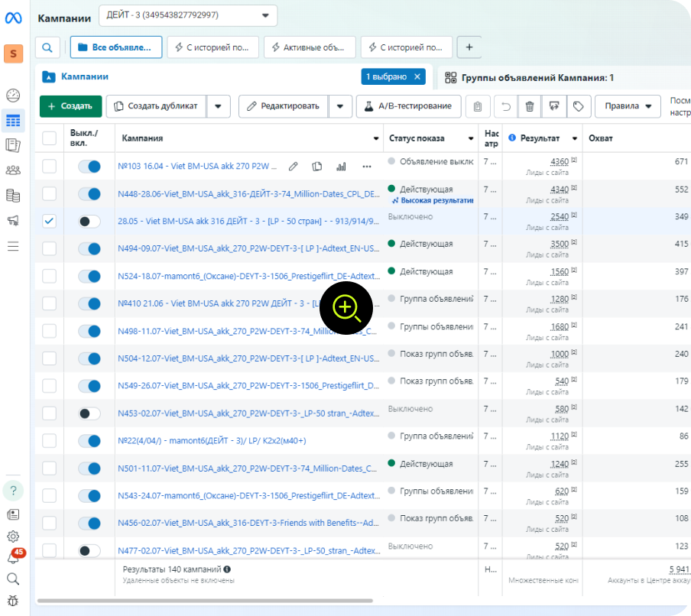This screenshot has height=616, width=691.
Task: Open the Правила dropdown
Action: (628, 106)
